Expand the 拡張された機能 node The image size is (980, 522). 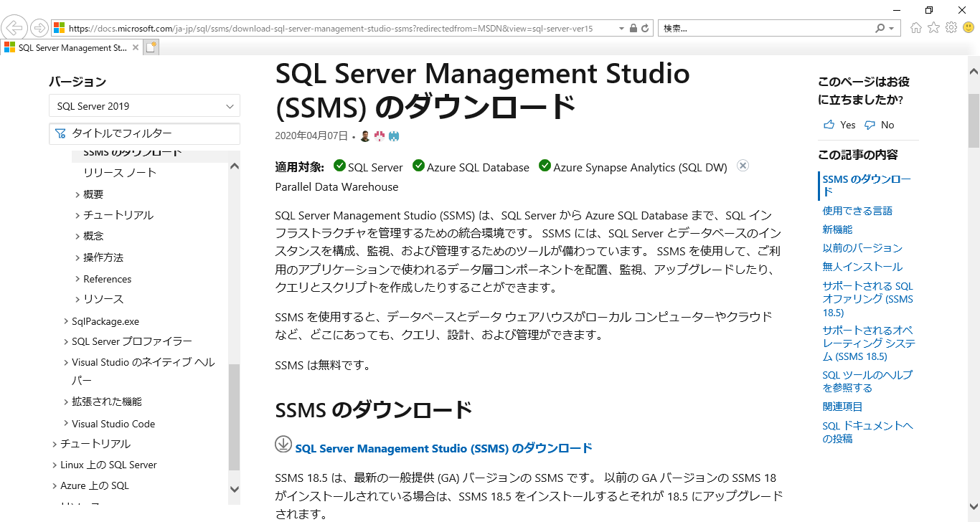(66, 402)
